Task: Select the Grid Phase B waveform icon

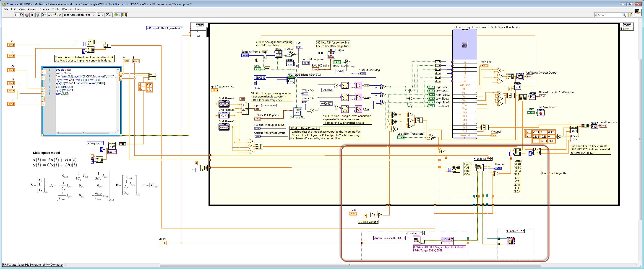Action: pos(224,115)
